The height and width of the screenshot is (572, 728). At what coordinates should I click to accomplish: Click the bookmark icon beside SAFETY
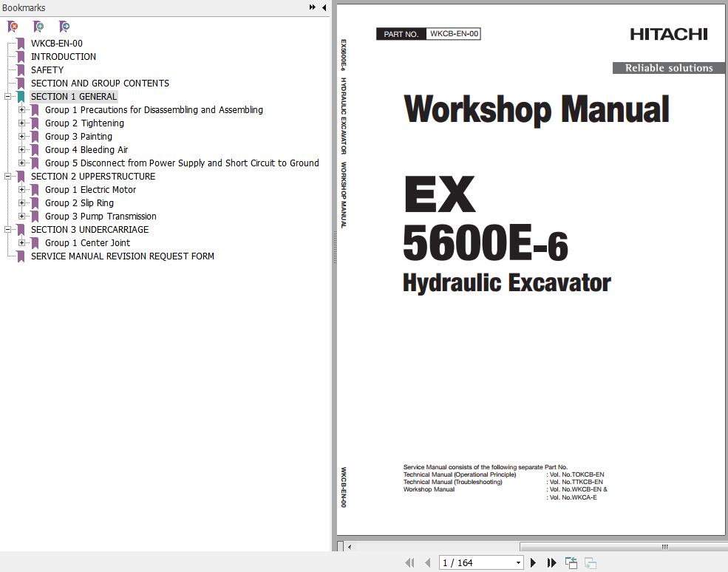click(21, 70)
